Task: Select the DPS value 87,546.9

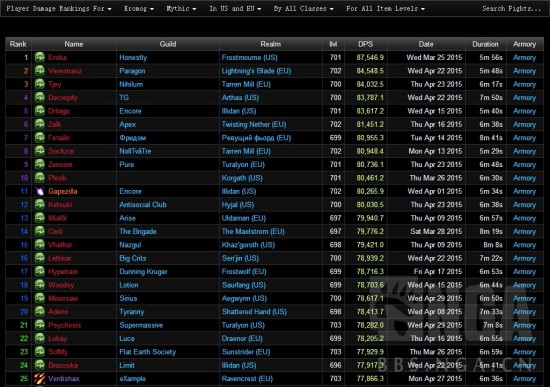Action: click(370, 58)
